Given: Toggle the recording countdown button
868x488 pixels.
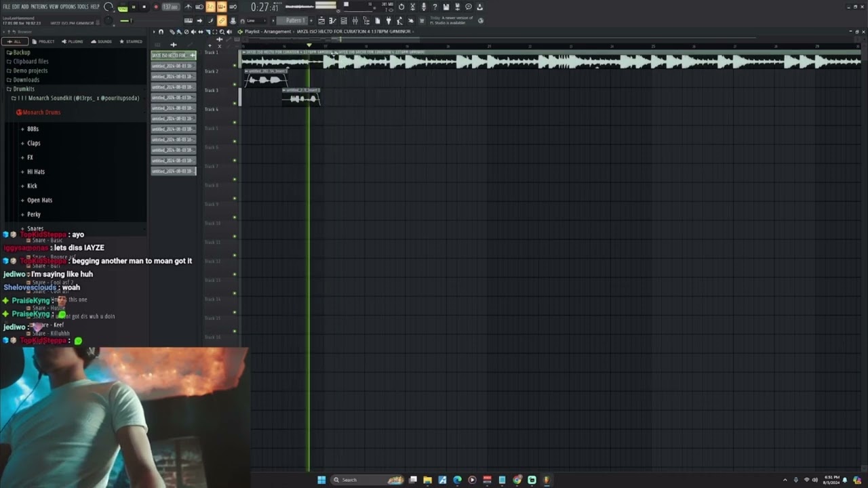Looking at the screenshot, I should tap(210, 7).
